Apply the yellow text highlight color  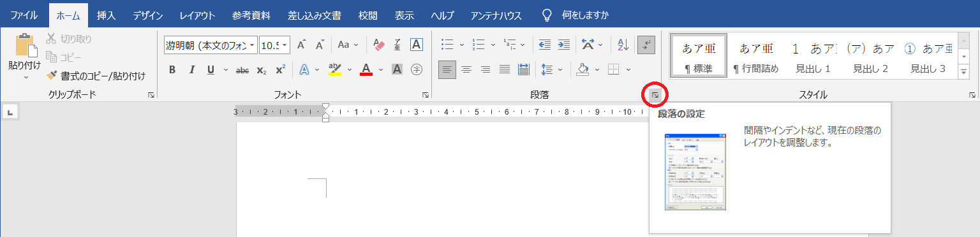(x=335, y=69)
